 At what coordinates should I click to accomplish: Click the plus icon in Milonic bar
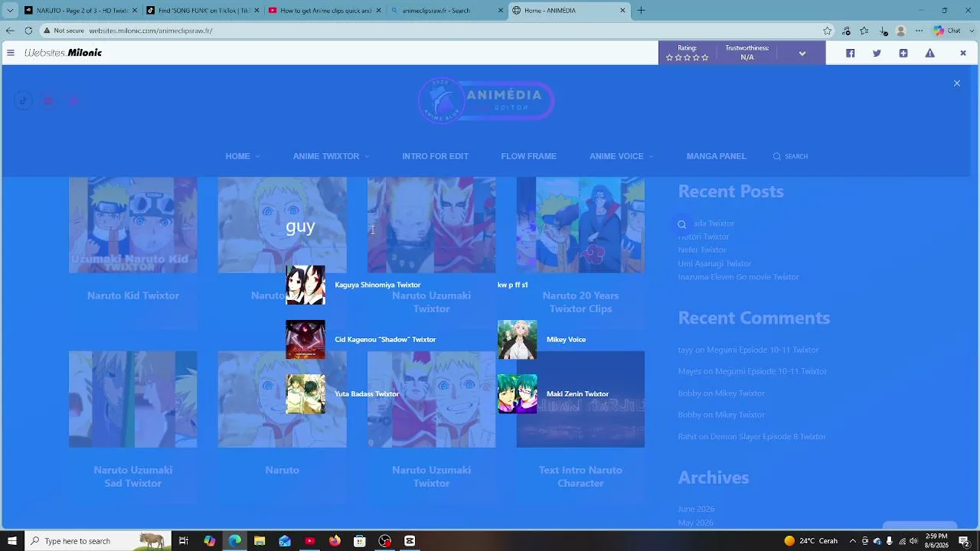[903, 53]
